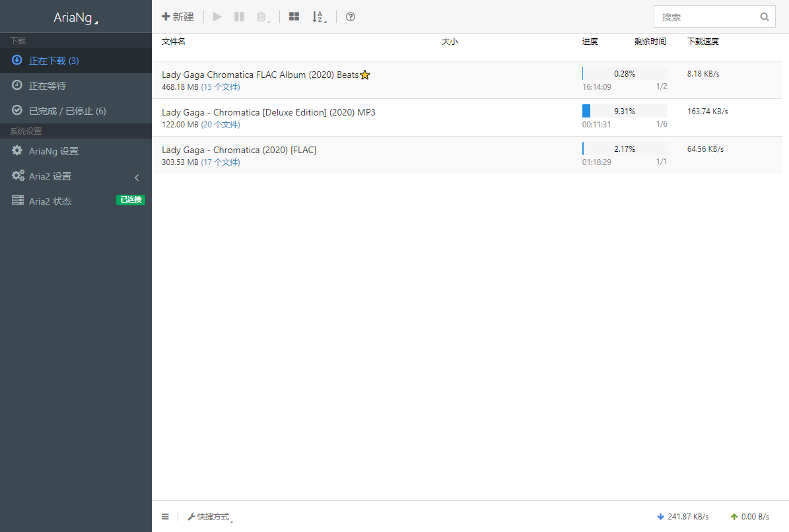Open the 正在等待 list
Screen dimensions: 789x532
[75, 86]
